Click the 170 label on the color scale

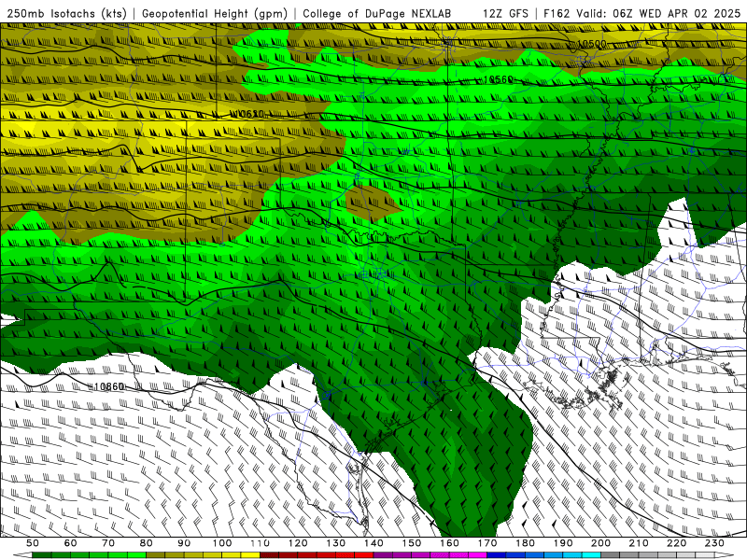[487, 543]
